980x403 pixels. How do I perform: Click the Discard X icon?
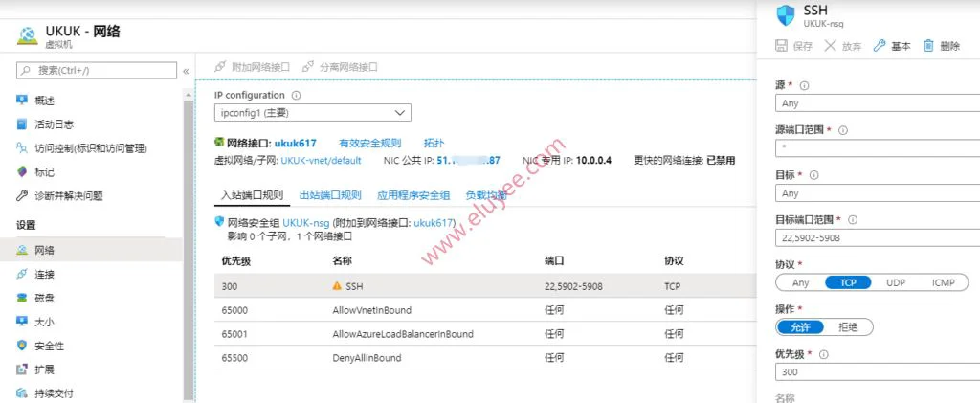830,46
